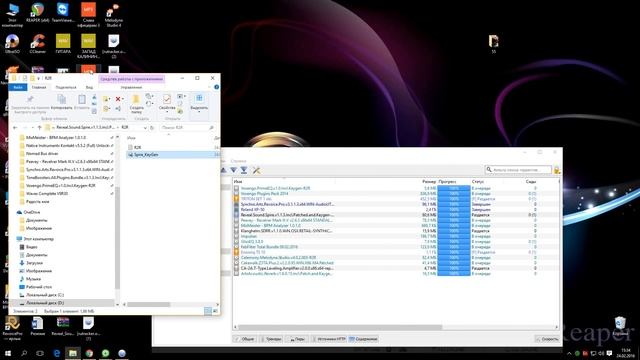Select Nomad Bus driver folder in navigation pane
Image resolution: width=640 pixels, height=360 pixels.
42,153
